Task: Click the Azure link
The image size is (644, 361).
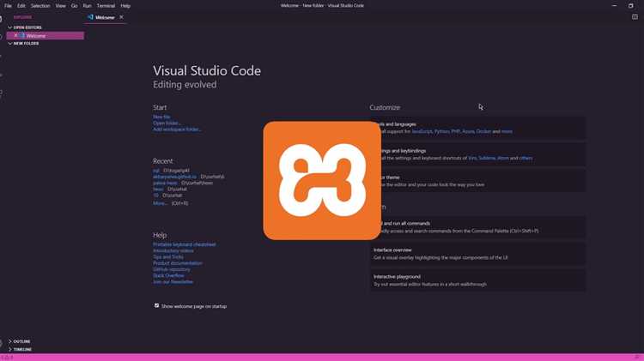Action: 468,131
